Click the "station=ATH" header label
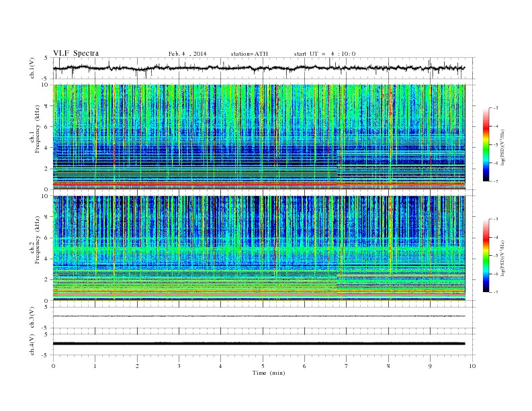Viewport: 532px width, 411px height. (x=249, y=54)
